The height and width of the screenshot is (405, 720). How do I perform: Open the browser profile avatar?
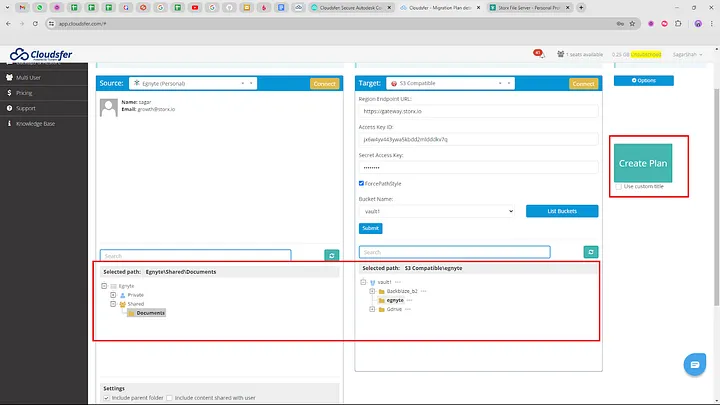[x=698, y=23]
